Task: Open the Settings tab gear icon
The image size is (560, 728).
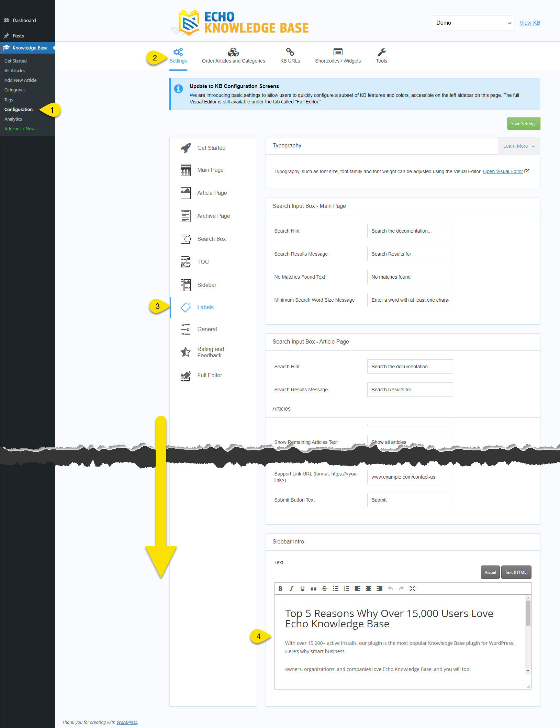Action: pyautogui.click(x=178, y=52)
